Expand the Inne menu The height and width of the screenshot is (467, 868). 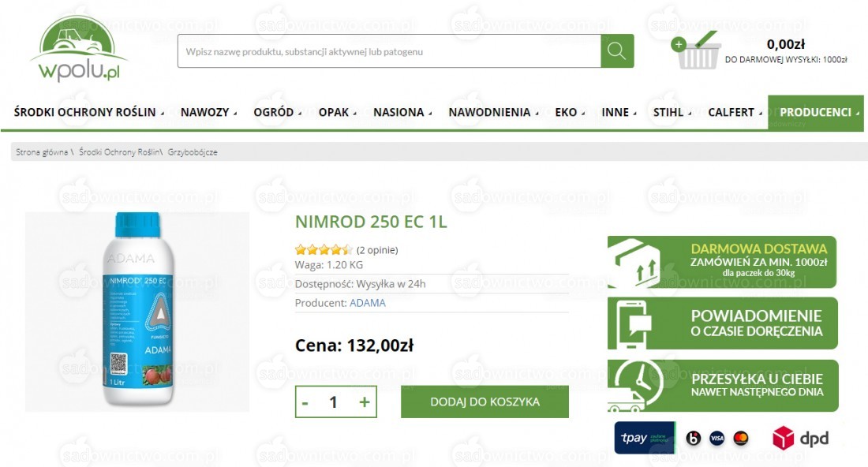tap(619, 112)
